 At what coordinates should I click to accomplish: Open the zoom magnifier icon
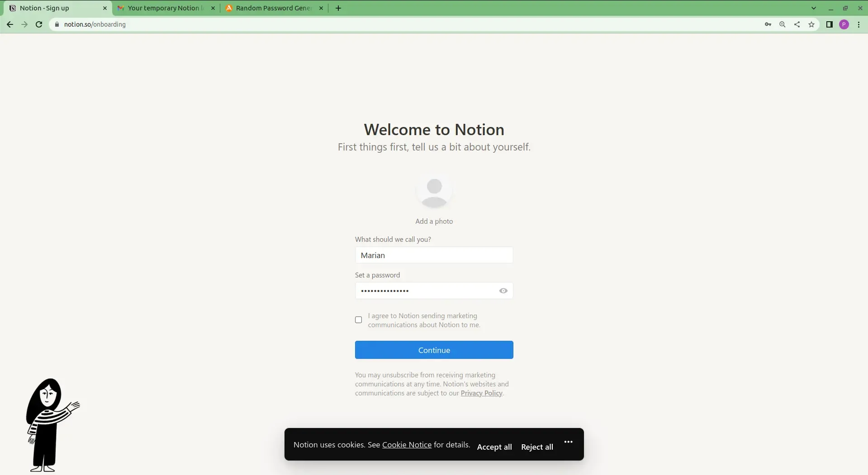pyautogui.click(x=782, y=24)
